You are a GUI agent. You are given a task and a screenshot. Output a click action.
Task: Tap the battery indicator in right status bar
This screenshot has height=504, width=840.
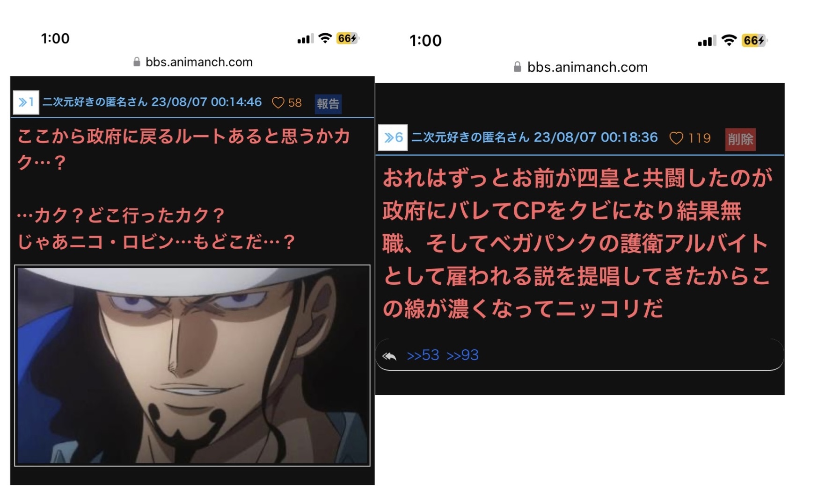[754, 41]
